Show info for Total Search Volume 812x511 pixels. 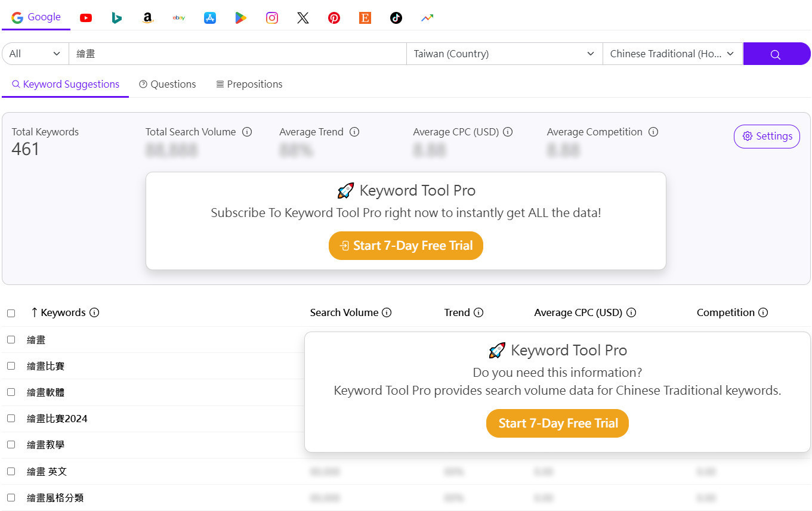coord(247,132)
